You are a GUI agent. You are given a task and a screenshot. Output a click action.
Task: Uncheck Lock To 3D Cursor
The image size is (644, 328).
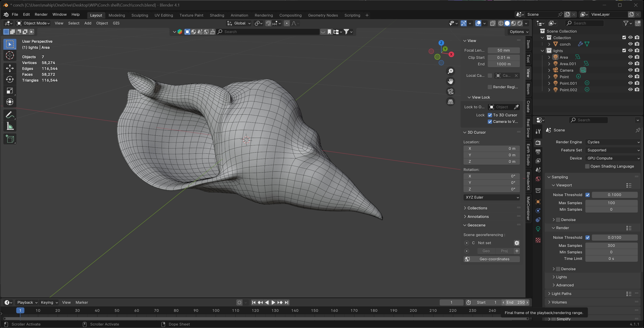(x=490, y=115)
